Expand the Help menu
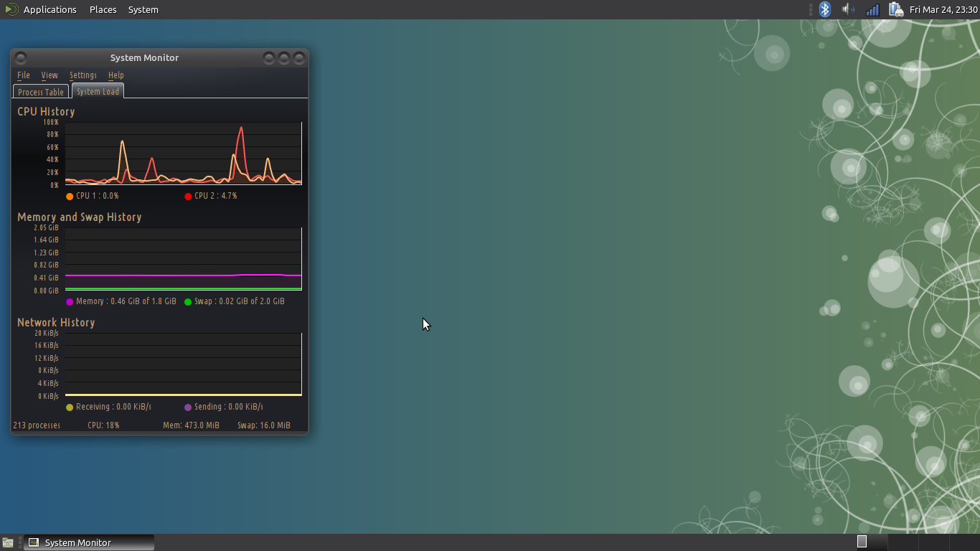This screenshot has width=980, height=551. 116,75
